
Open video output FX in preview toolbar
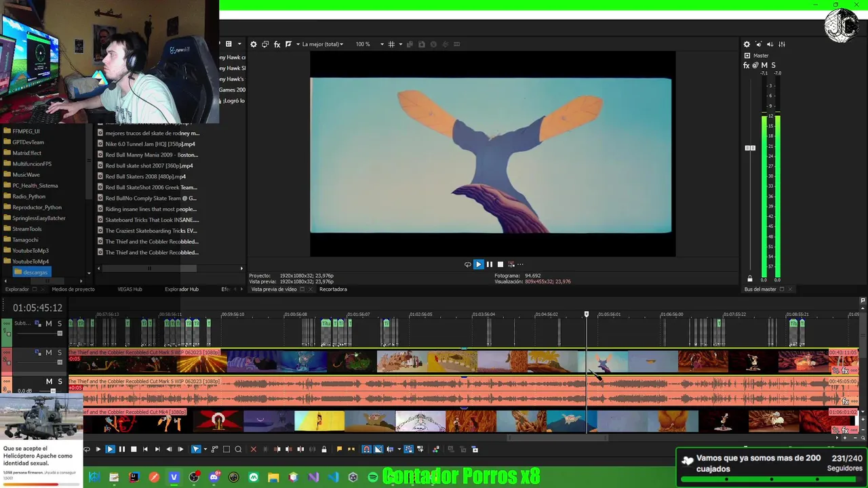coord(277,44)
